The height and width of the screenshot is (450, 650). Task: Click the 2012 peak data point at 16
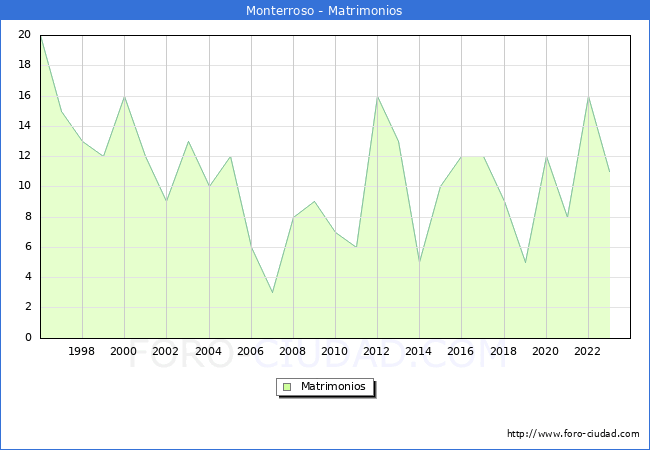coord(377,97)
